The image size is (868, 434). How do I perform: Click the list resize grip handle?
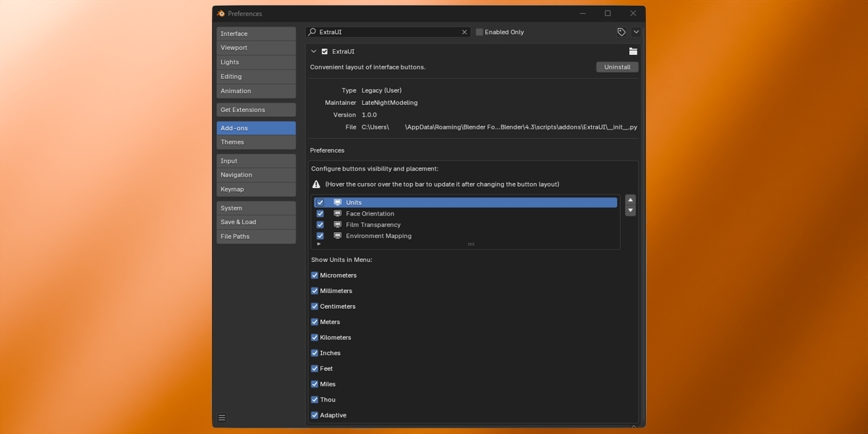pyautogui.click(x=471, y=244)
